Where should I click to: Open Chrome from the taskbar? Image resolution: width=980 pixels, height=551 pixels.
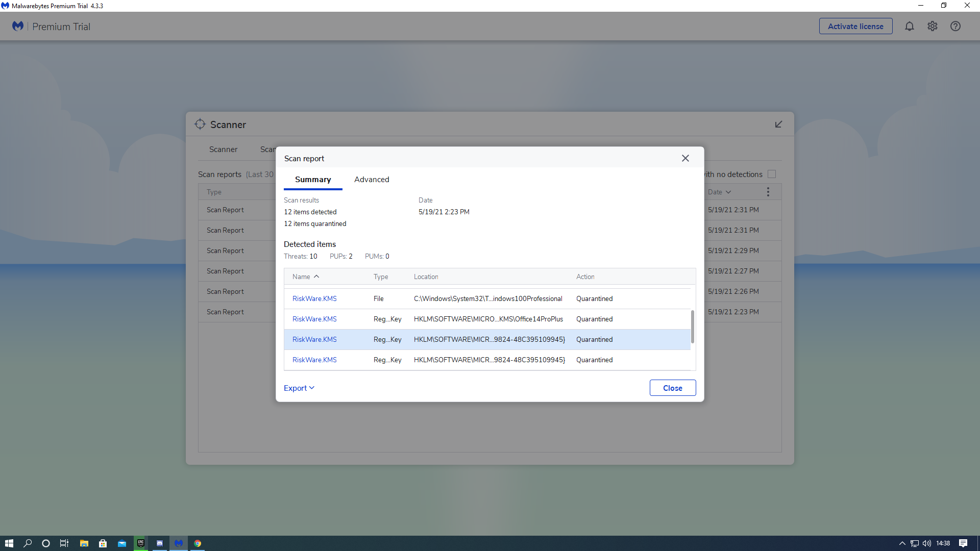pos(198,543)
